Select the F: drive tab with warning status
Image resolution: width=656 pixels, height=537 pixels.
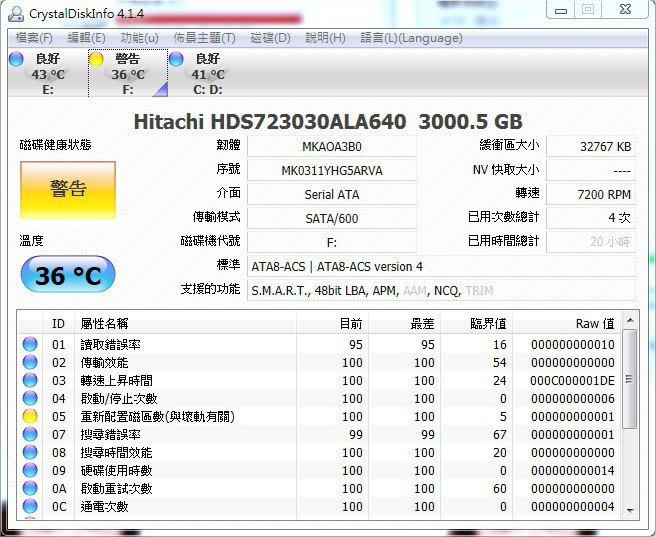pyautogui.click(x=128, y=73)
